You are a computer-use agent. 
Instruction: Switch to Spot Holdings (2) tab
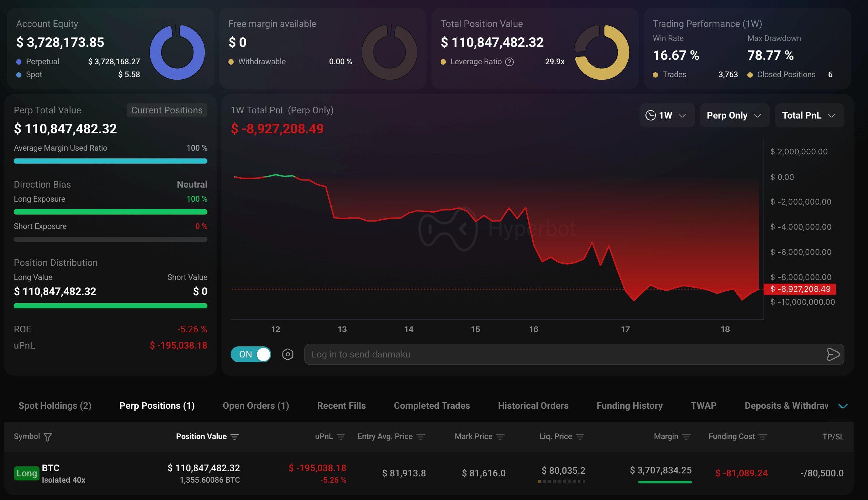point(55,406)
